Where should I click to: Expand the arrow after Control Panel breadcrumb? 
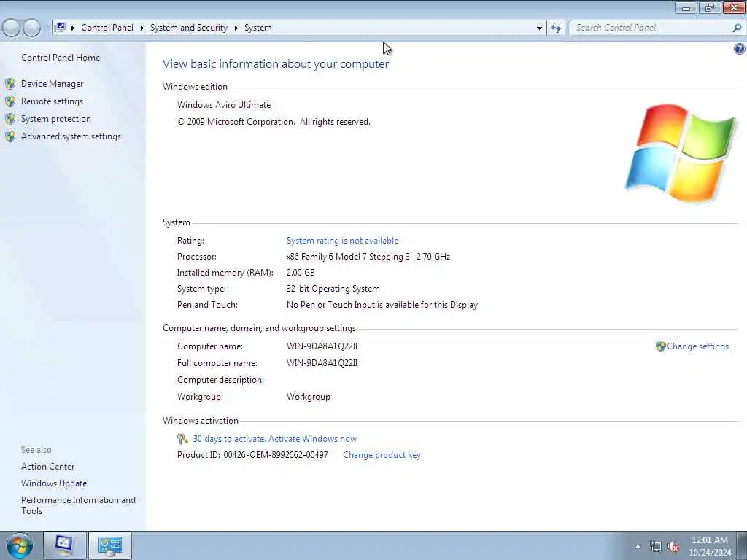point(142,28)
